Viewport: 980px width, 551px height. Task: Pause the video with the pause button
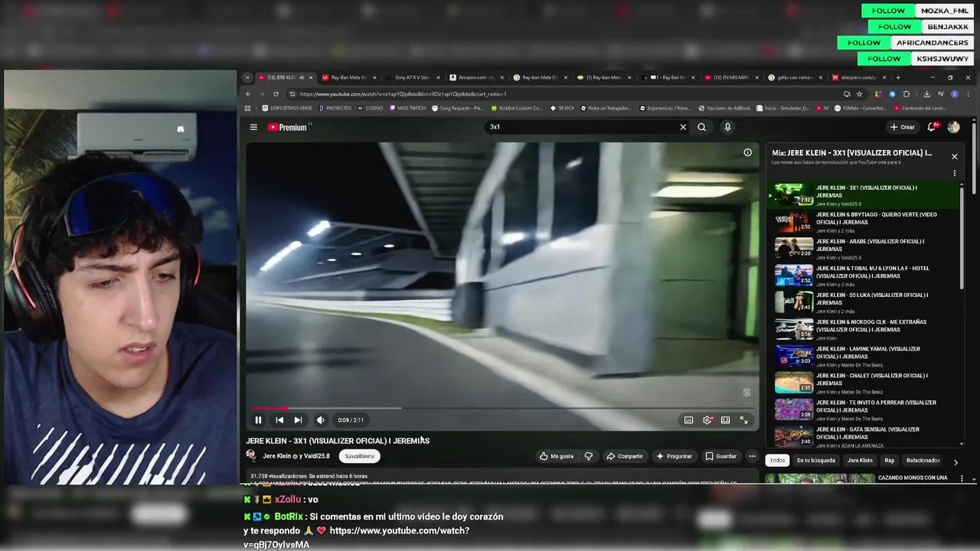[258, 420]
